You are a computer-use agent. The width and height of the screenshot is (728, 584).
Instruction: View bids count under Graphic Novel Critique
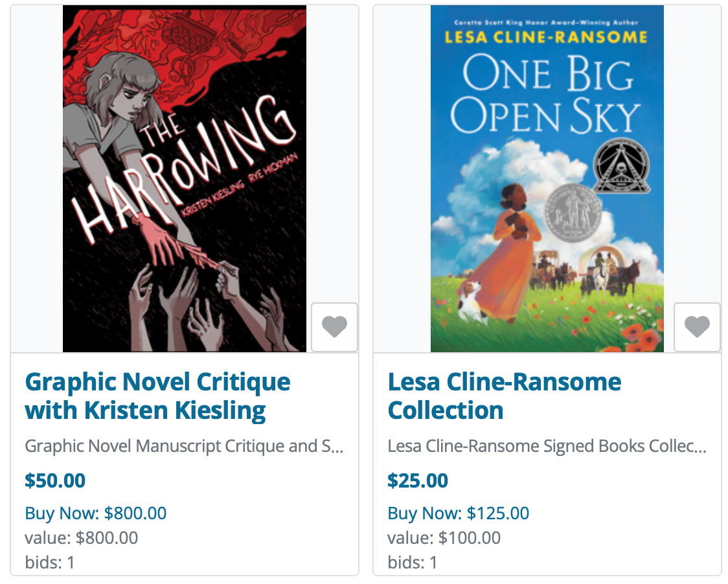point(50,562)
